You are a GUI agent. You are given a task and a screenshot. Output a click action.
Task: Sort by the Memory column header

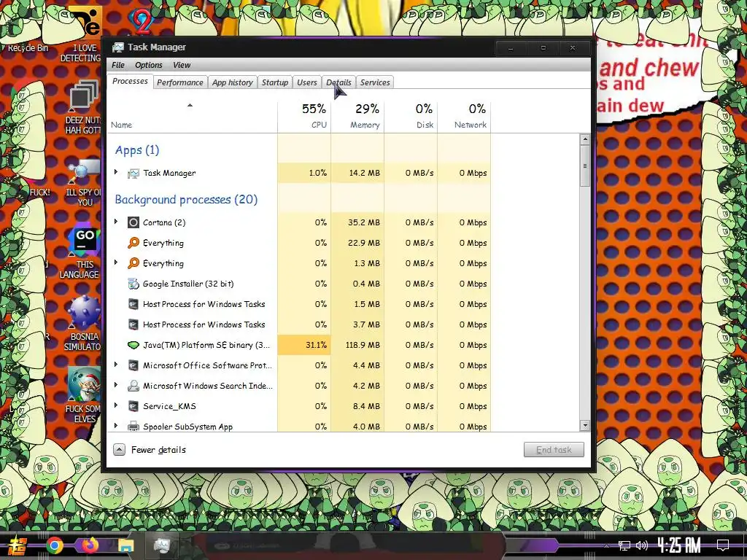[357, 117]
